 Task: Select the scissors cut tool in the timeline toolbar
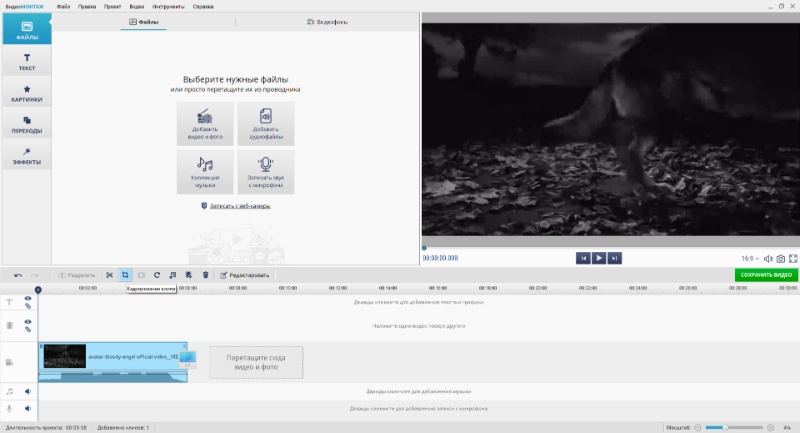110,275
